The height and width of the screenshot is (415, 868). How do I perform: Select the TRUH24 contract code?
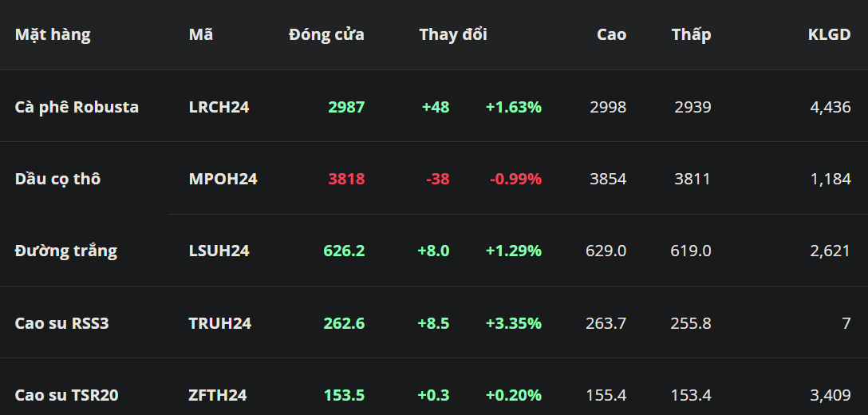click(219, 323)
